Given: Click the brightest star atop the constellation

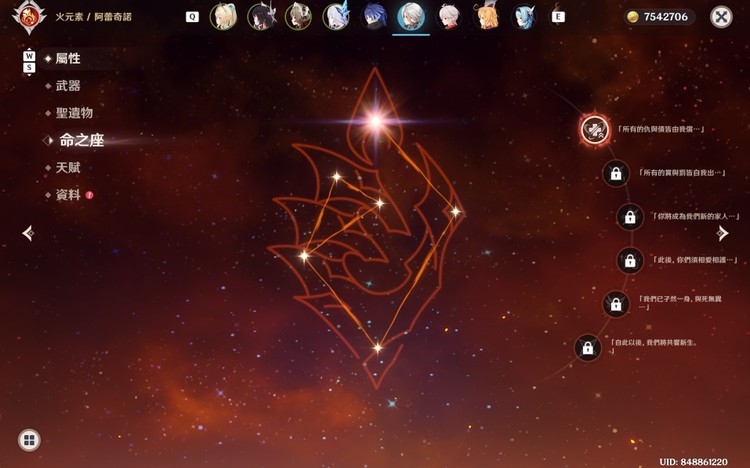Looking at the screenshot, I should tap(376, 121).
